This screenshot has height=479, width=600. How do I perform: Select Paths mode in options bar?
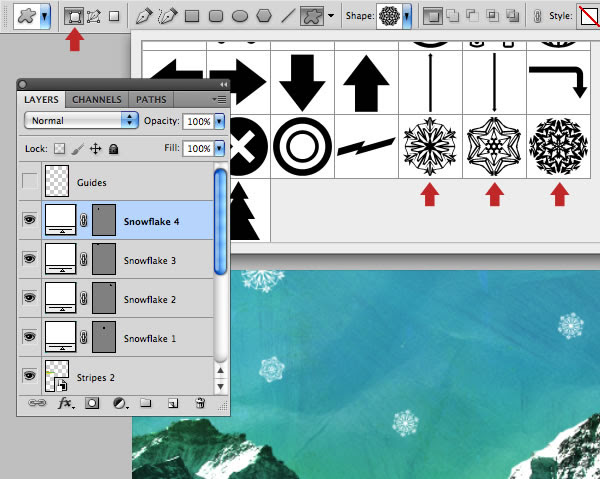tap(94, 16)
